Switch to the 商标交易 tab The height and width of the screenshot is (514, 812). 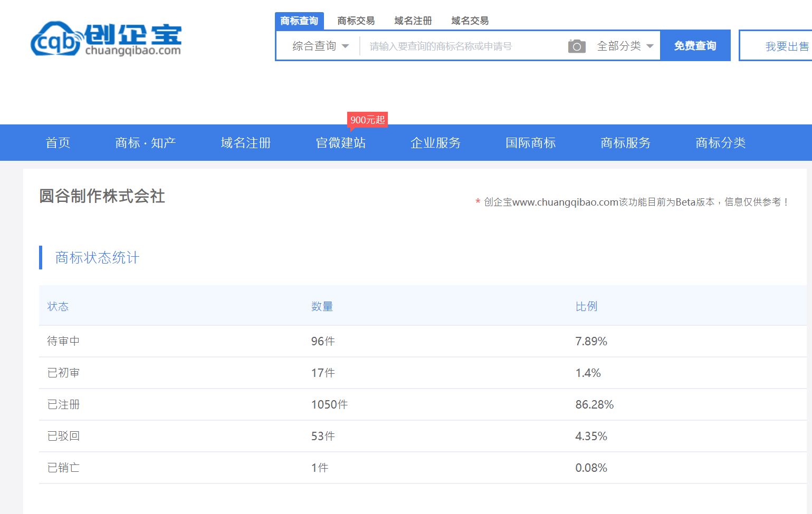pos(356,21)
